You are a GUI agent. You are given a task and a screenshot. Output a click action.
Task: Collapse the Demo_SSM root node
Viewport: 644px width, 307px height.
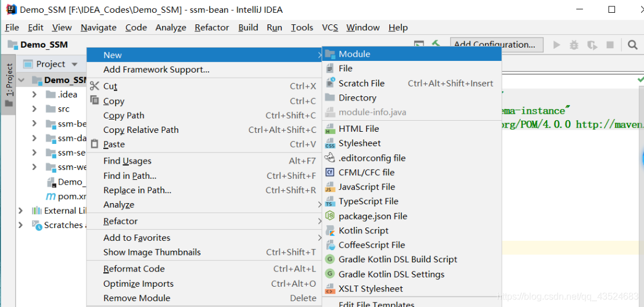21,80
